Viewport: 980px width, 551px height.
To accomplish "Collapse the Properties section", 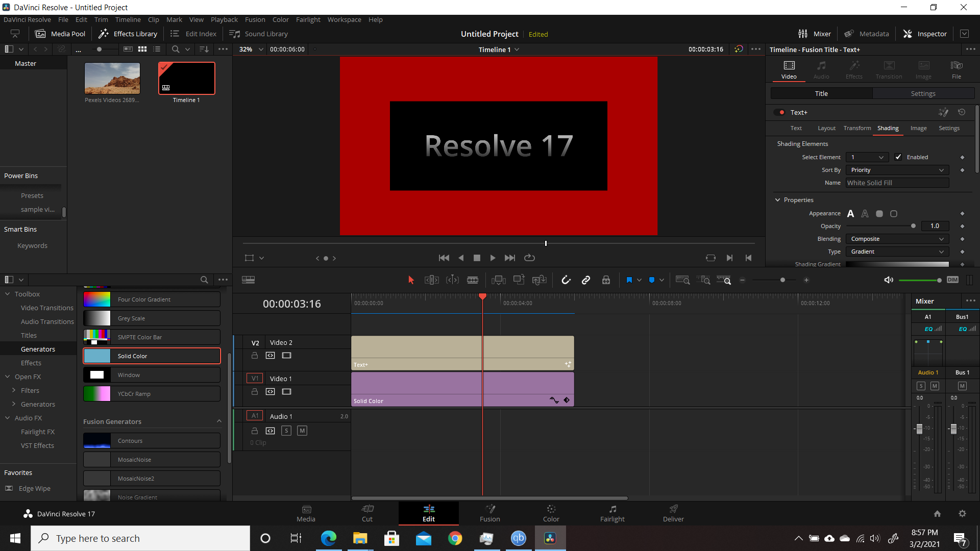I will 778,200.
